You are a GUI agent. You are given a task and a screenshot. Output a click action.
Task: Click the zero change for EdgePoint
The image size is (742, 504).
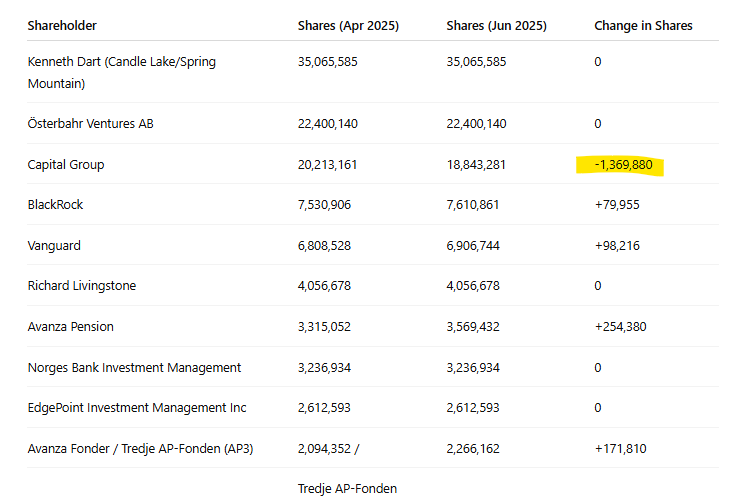point(598,408)
